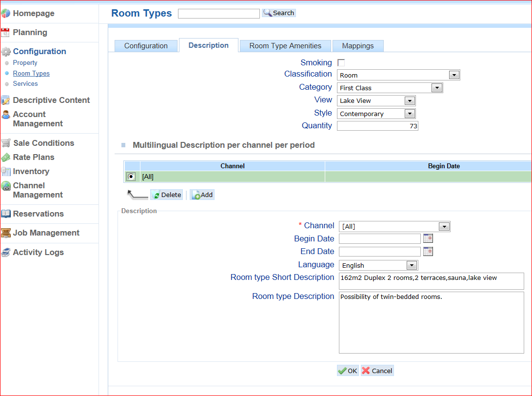Click the Planning calendar icon
532x396 pixels.
coord(5,33)
